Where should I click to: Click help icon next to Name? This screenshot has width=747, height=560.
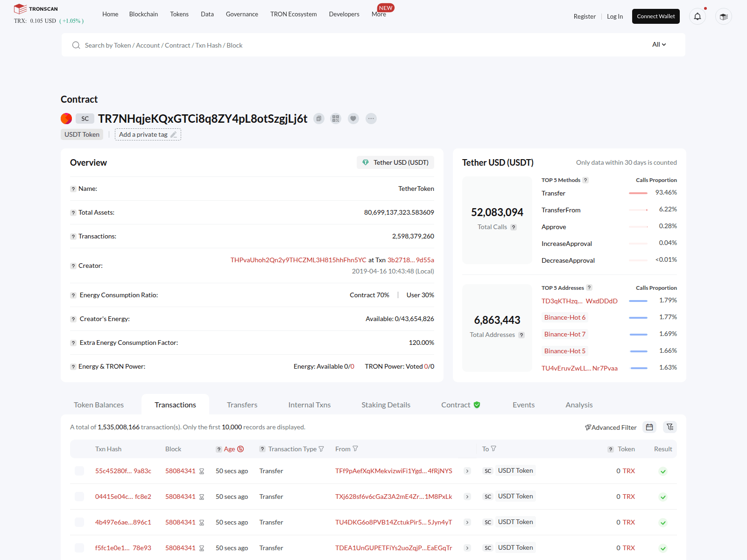pos(73,189)
